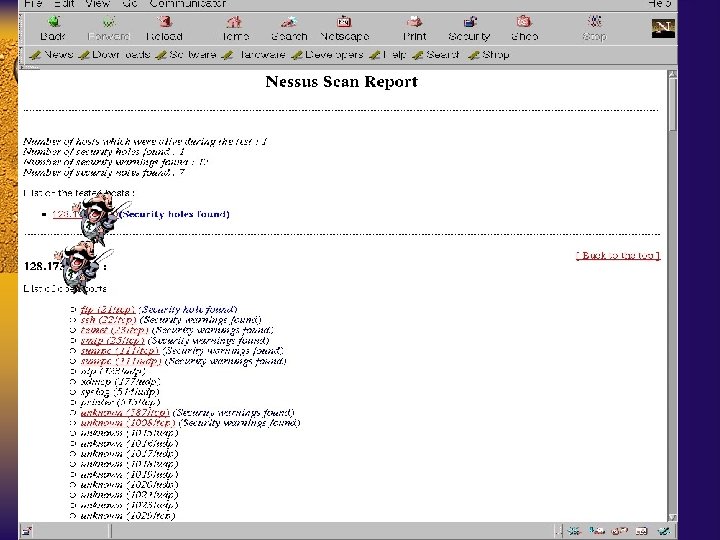Viewport: 720px width, 540px height.
Task: Open the Search personal toolbar bookmark
Action: coord(435,55)
